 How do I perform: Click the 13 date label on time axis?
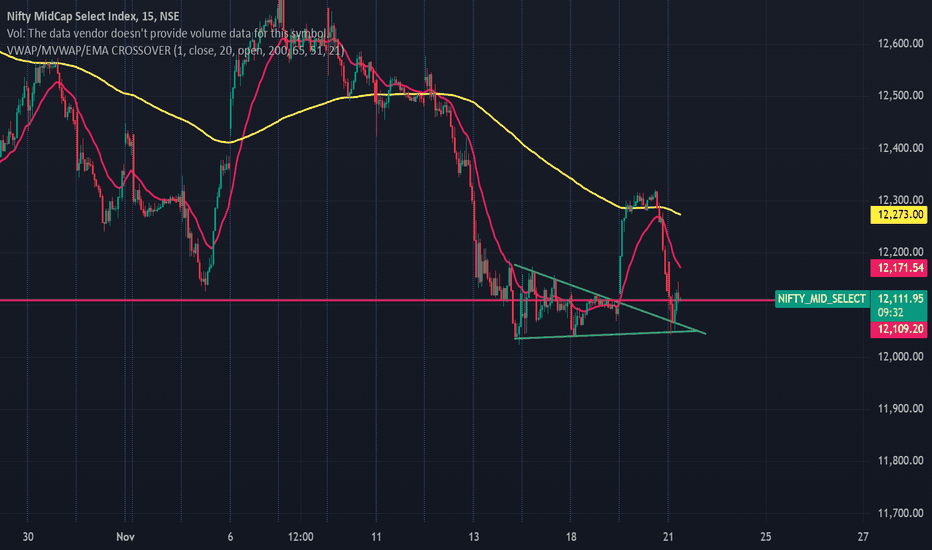pos(474,537)
